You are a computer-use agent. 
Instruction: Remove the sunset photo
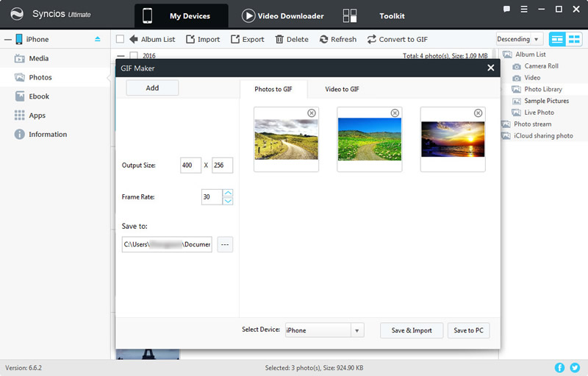[x=478, y=113]
